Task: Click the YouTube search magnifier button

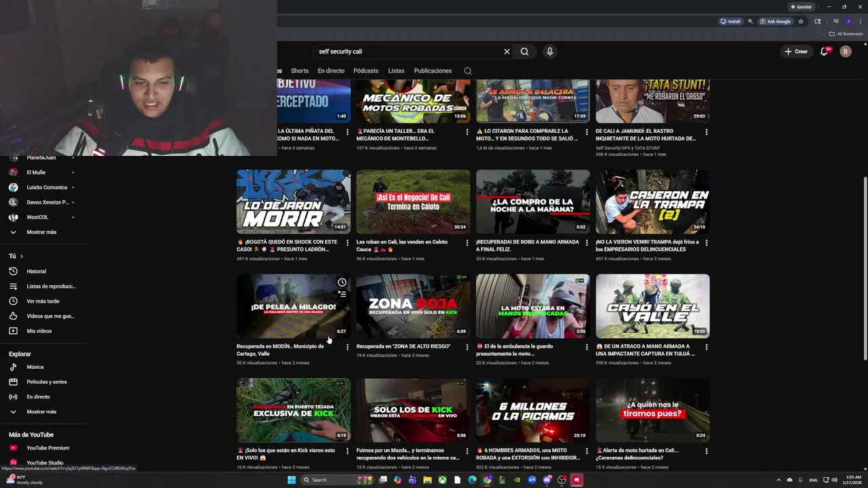Action: (524, 52)
